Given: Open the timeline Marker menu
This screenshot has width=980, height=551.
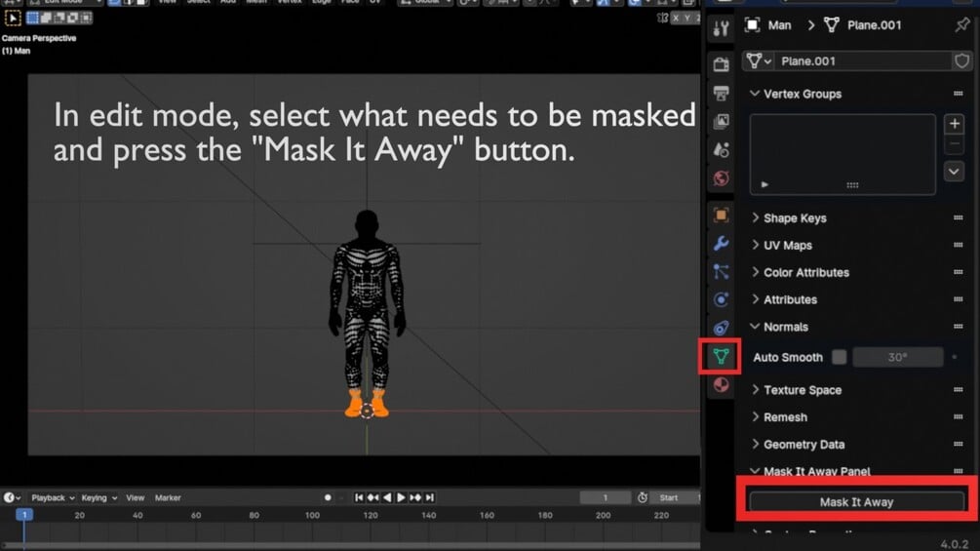Looking at the screenshot, I should 168,498.
